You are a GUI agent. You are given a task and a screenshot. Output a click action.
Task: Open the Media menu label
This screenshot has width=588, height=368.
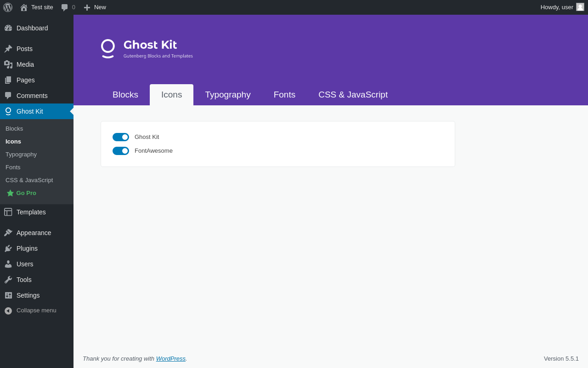[x=25, y=64]
